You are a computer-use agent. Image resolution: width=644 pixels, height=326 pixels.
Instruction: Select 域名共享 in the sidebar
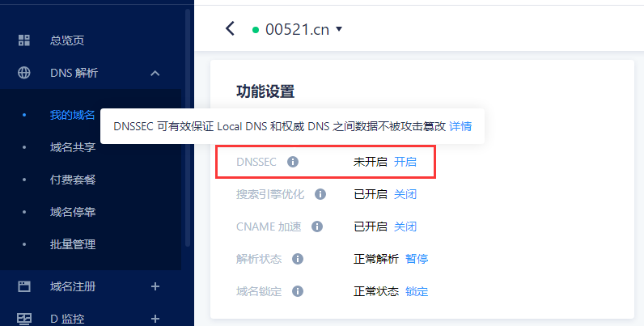tap(73, 147)
